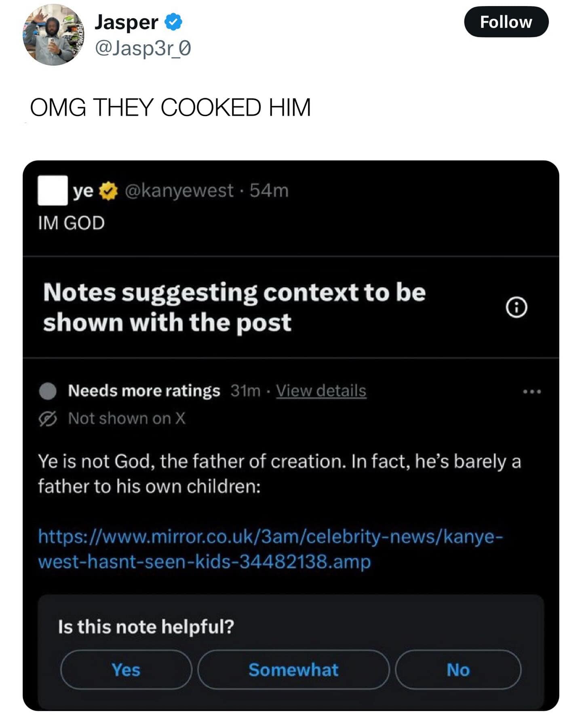The image size is (582, 728).
Task: Rate the note as No
Action: click(458, 669)
